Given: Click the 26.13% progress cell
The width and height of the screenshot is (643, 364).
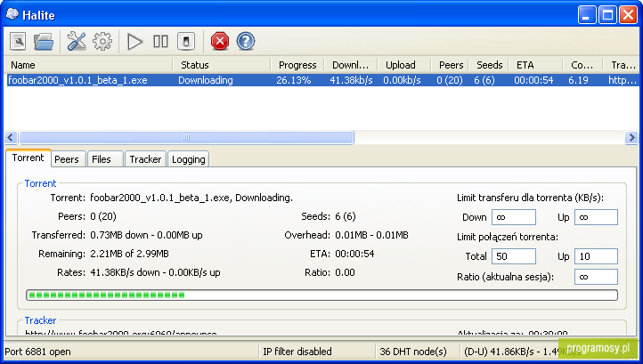Looking at the screenshot, I should tap(293, 80).
